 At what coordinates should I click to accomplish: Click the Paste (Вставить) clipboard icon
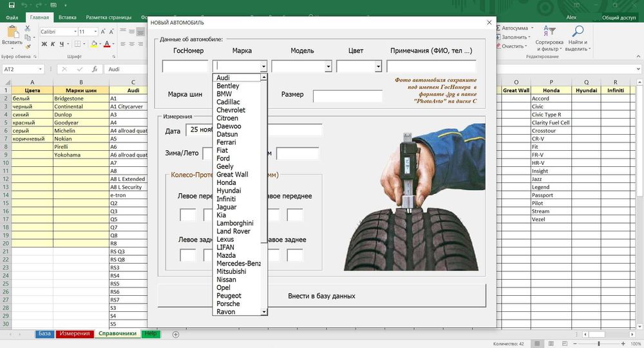point(12,34)
